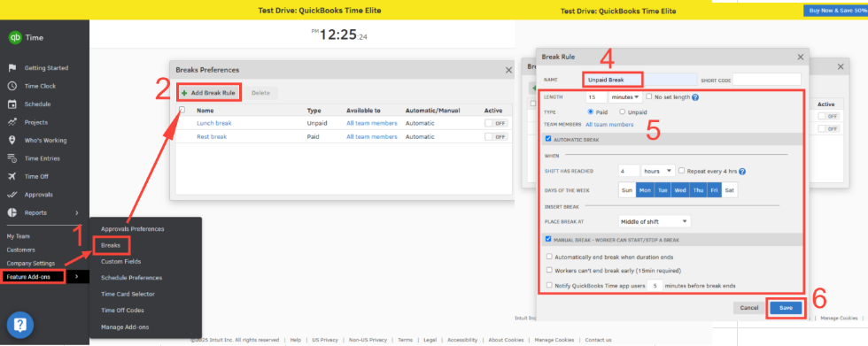This screenshot has width=868, height=346.
Task: Open the Rest break rule link
Action: 212,136
